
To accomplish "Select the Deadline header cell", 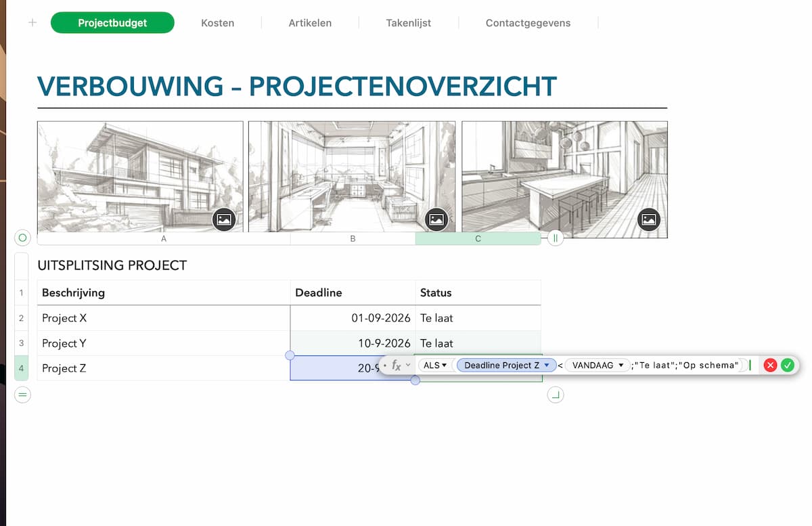I will 353,292.
